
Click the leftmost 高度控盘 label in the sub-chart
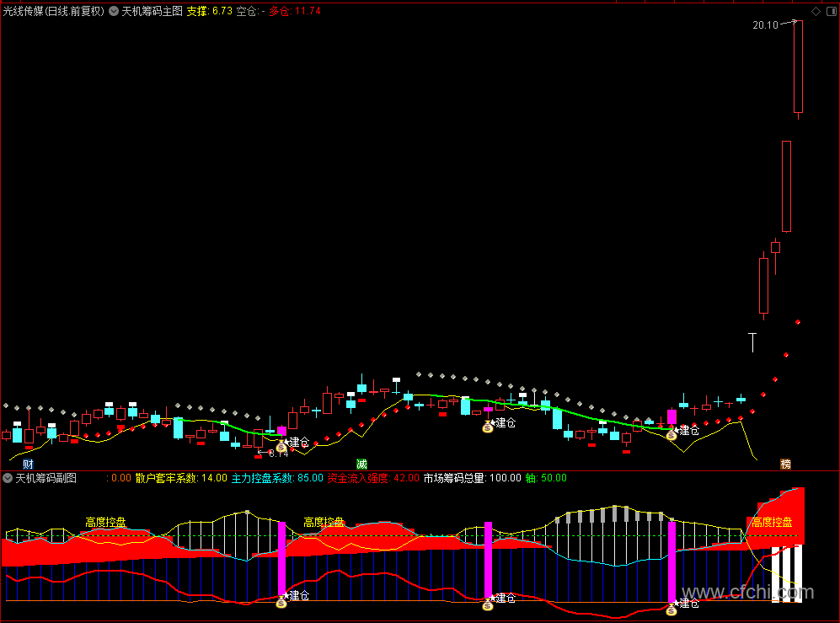click(x=105, y=522)
